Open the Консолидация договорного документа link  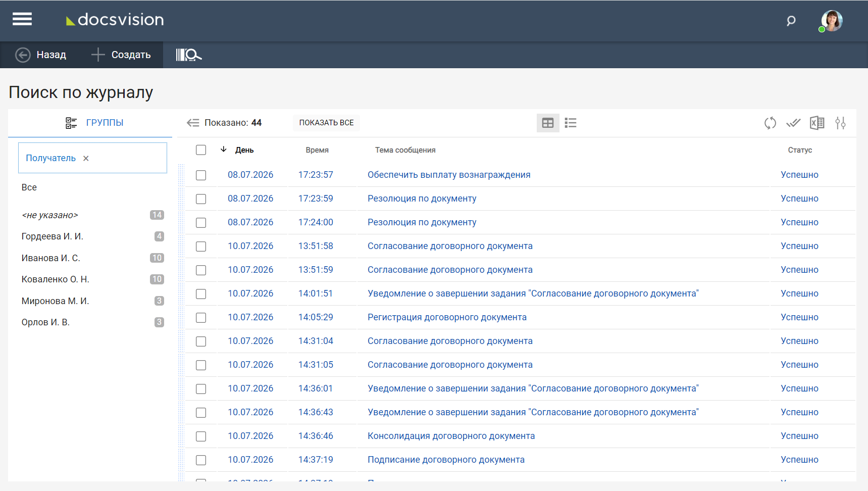click(451, 436)
